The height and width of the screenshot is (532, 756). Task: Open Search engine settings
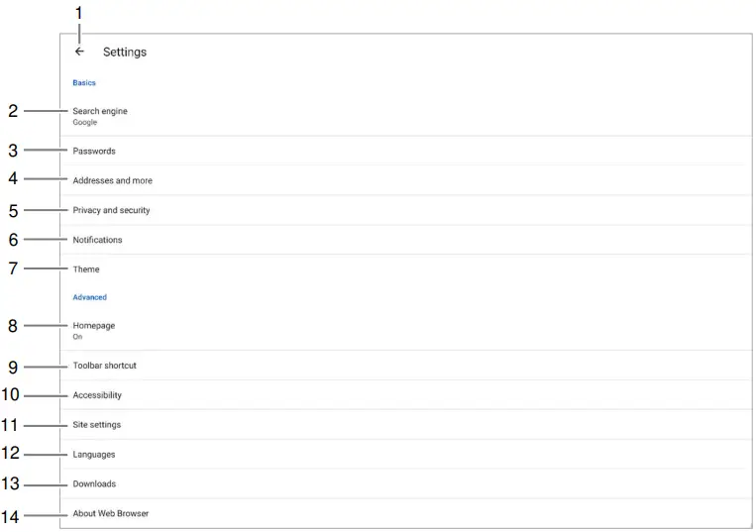point(100,111)
